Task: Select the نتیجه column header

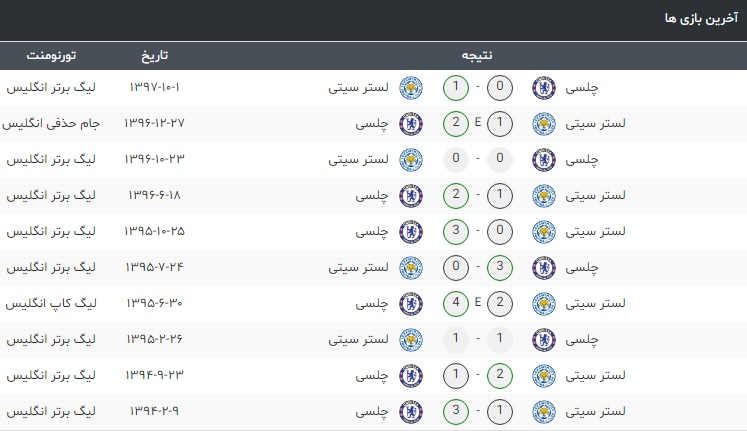Action: (477, 56)
